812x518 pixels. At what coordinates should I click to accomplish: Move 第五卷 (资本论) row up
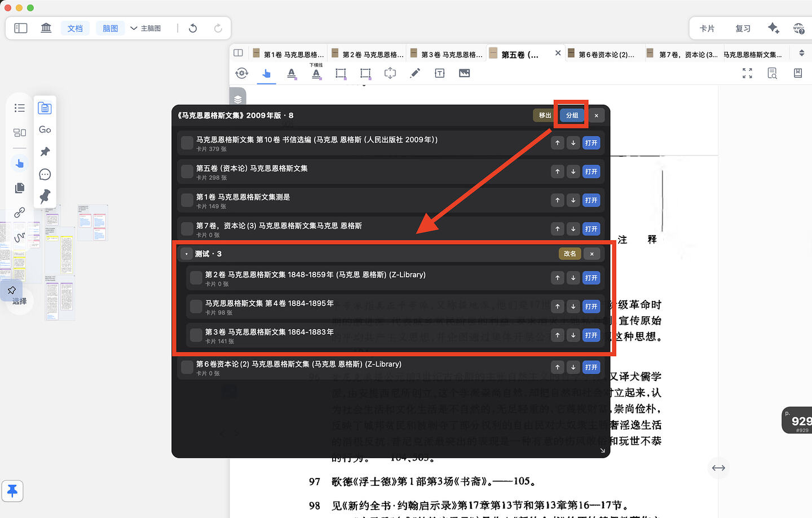pos(558,171)
